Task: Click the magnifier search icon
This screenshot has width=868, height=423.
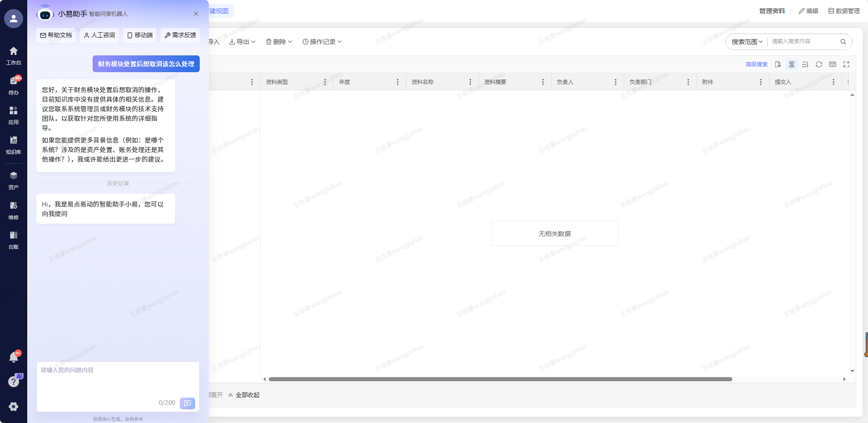Action: tap(843, 42)
